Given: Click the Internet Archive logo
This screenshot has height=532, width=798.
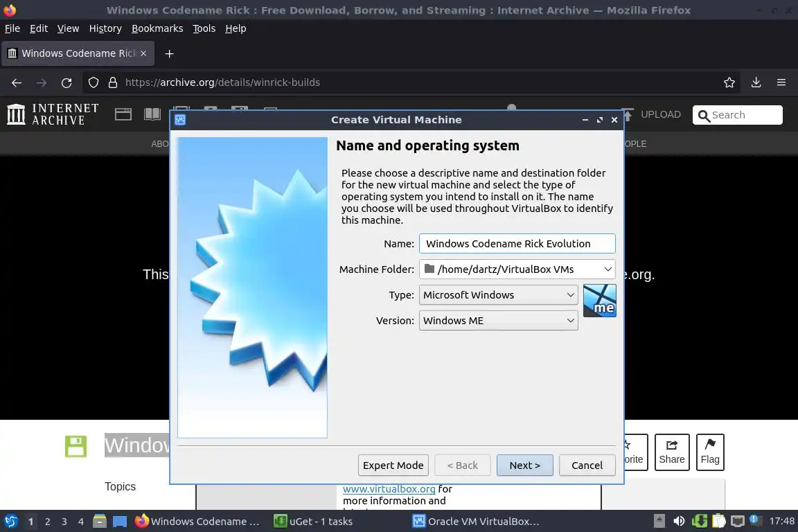Looking at the screenshot, I should click(x=53, y=114).
